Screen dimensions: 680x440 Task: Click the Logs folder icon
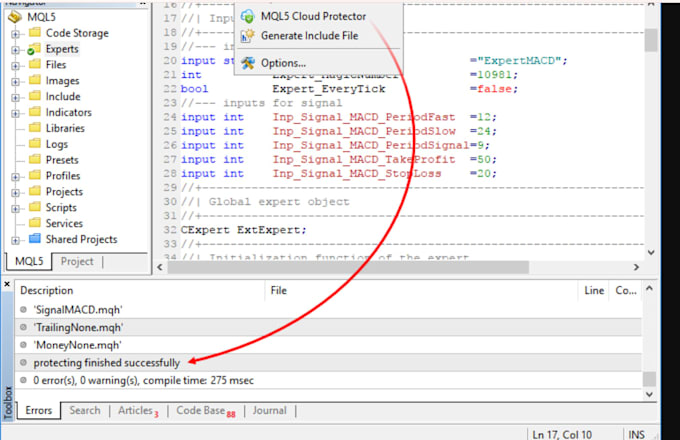tap(35, 143)
